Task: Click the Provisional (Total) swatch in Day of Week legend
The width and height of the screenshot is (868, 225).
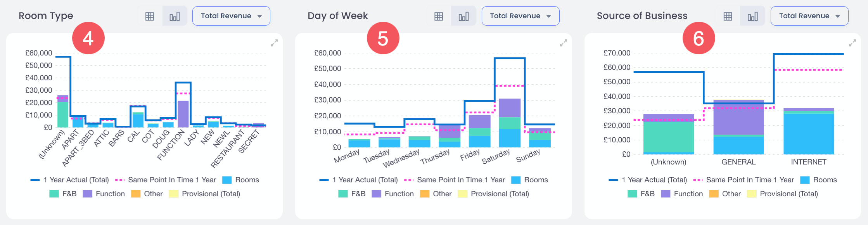Action: coord(462,194)
